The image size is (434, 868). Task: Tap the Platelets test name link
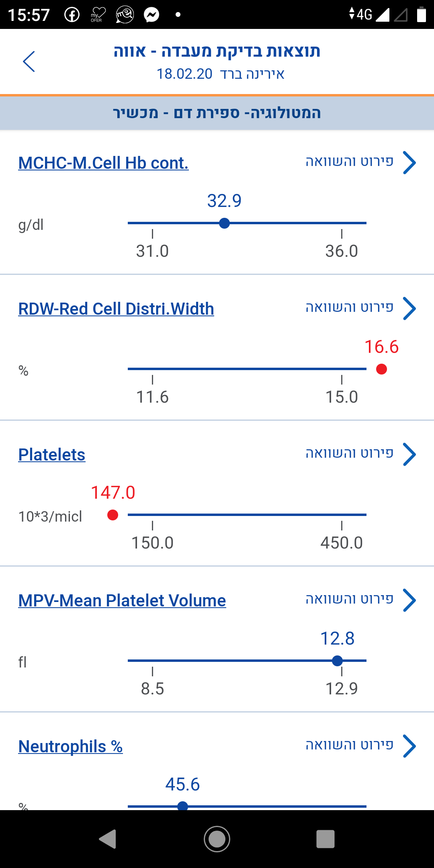[52, 455]
